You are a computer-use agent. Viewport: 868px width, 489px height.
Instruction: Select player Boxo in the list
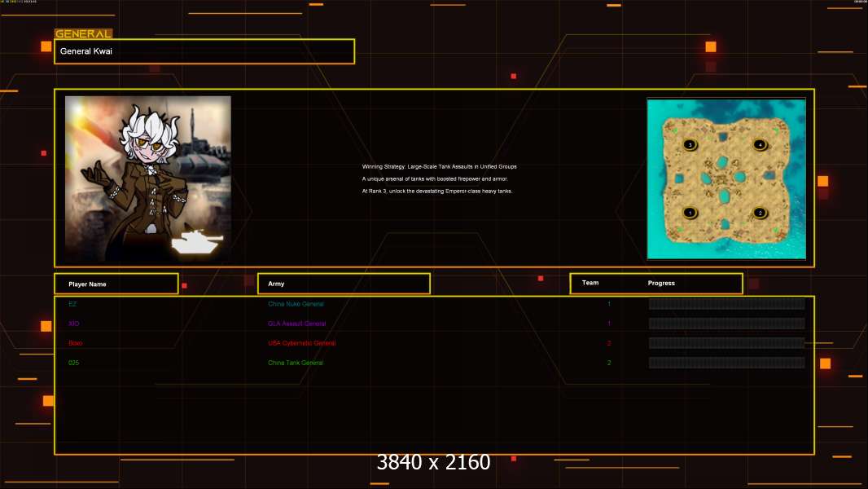(75, 343)
